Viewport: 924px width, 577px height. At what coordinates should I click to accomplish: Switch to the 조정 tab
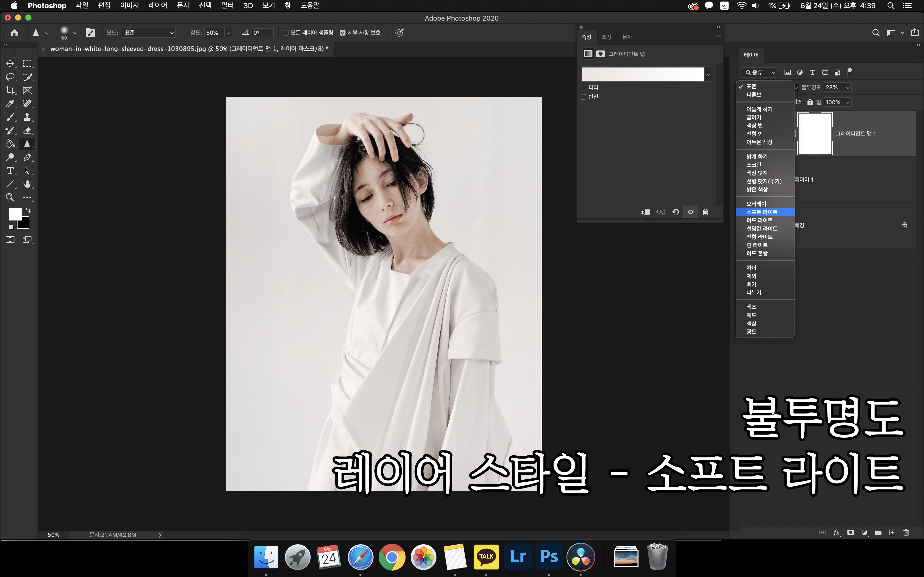606,37
